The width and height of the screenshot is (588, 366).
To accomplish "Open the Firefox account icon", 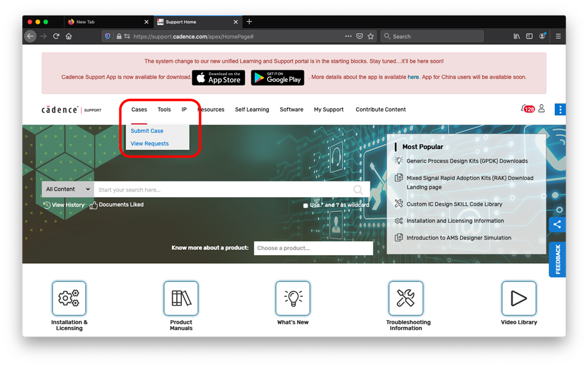I will [542, 36].
